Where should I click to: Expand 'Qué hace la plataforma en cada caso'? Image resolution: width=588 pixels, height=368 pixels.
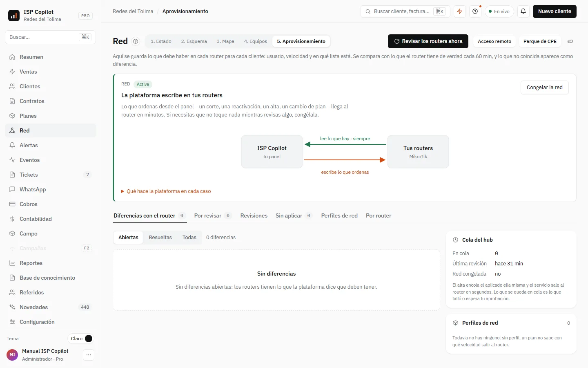[166, 191]
